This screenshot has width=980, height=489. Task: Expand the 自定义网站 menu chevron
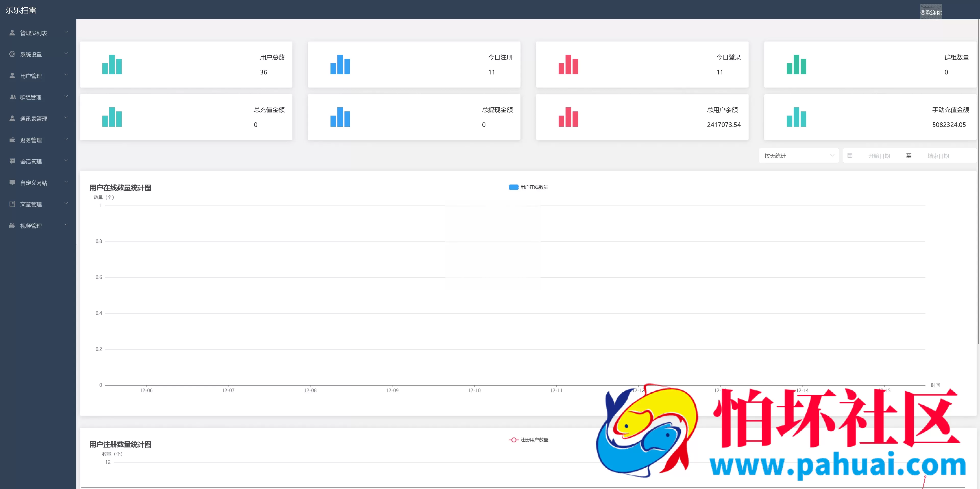coord(66,182)
